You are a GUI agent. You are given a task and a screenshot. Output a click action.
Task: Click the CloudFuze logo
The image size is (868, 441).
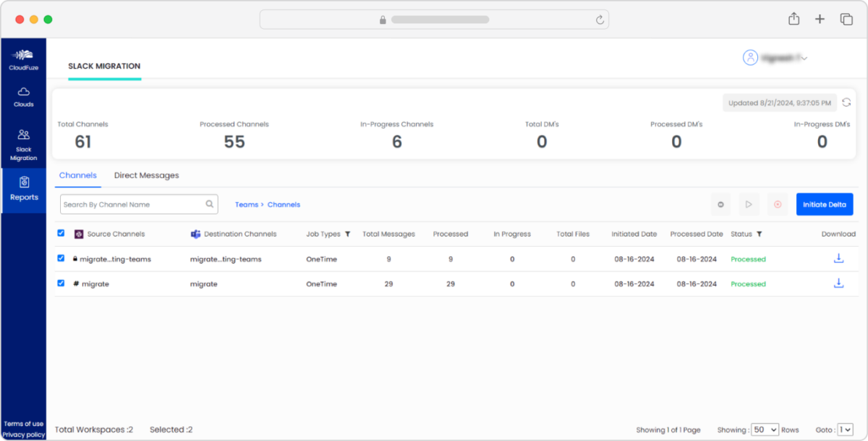coord(24,57)
